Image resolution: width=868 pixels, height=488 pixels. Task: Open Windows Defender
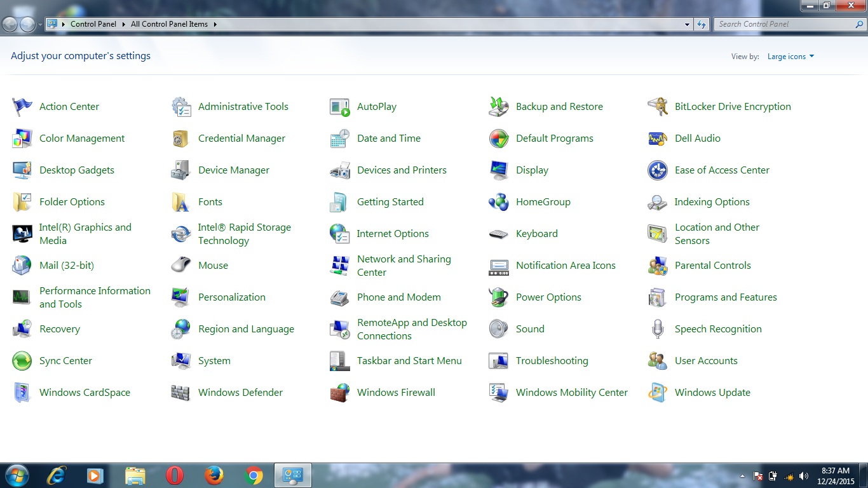point(240,392)
